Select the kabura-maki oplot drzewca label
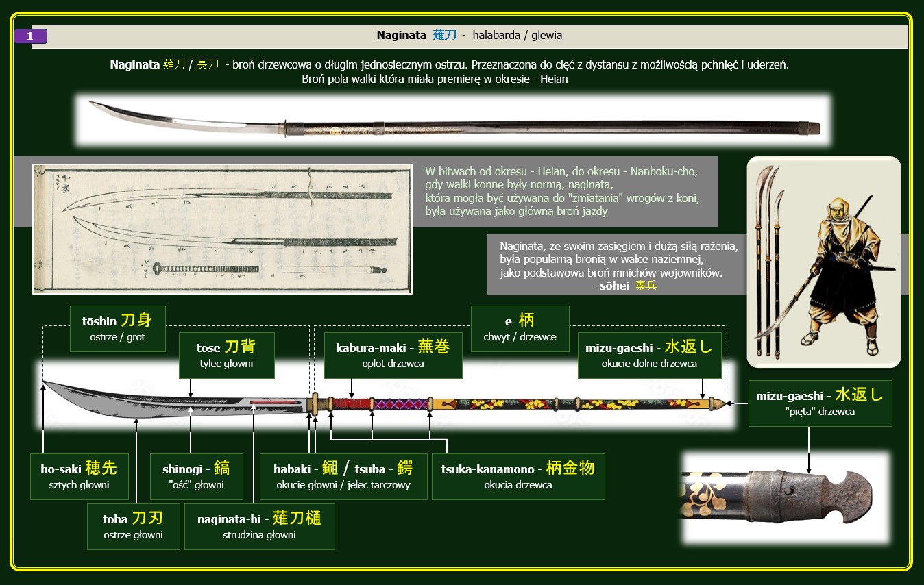 pos(393,355)
